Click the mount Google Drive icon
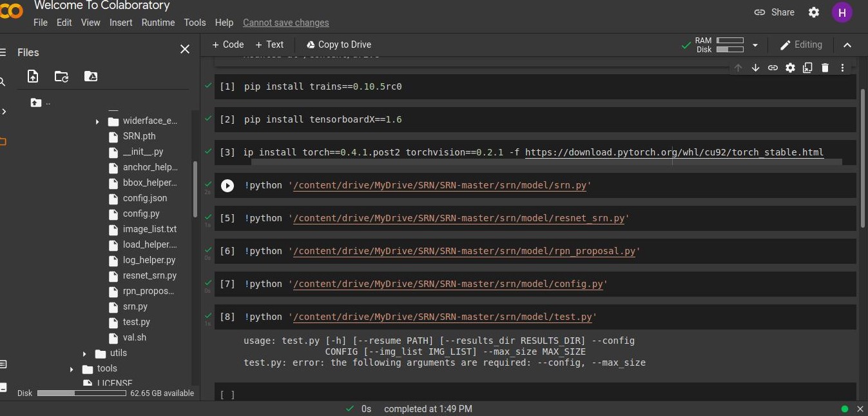Image resolution: width=868 pixels, height=416 pixels. tap(91, 76)
